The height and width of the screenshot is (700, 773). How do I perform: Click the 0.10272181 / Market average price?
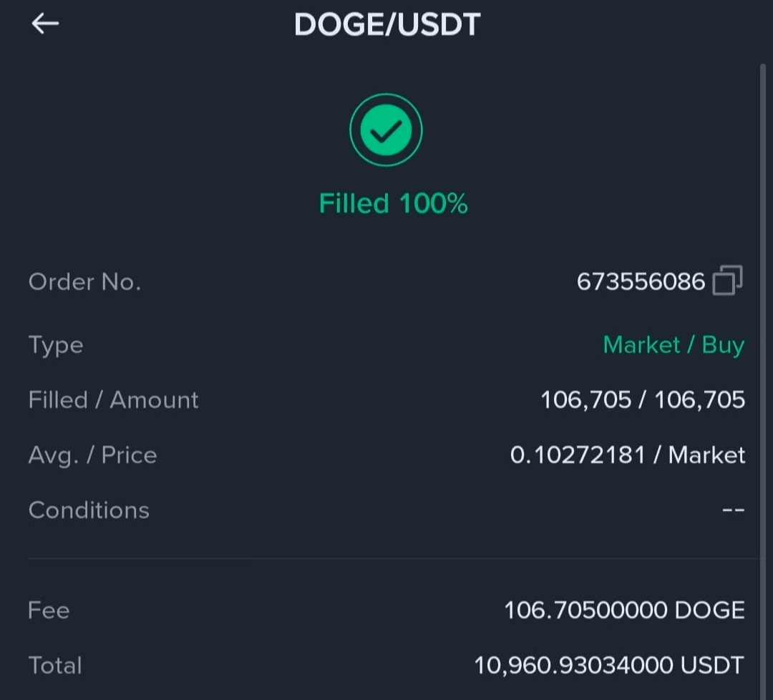click(627, 455)
